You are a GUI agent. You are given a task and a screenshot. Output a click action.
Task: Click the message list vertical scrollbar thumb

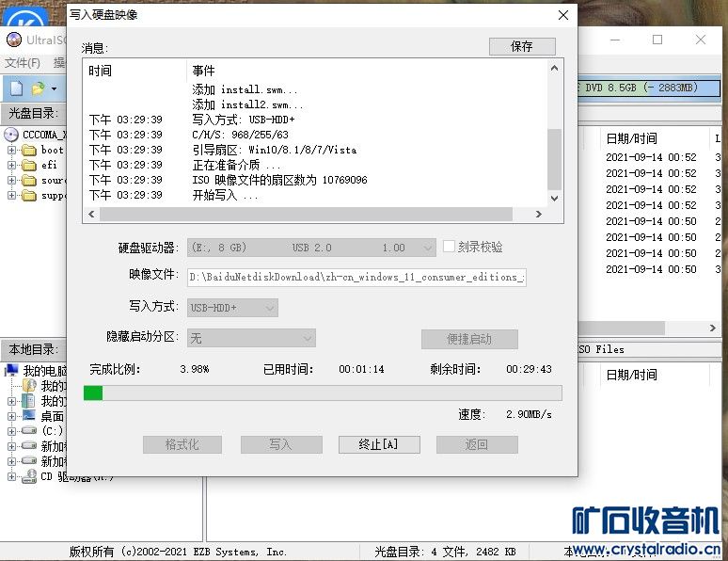coord(554,159)
